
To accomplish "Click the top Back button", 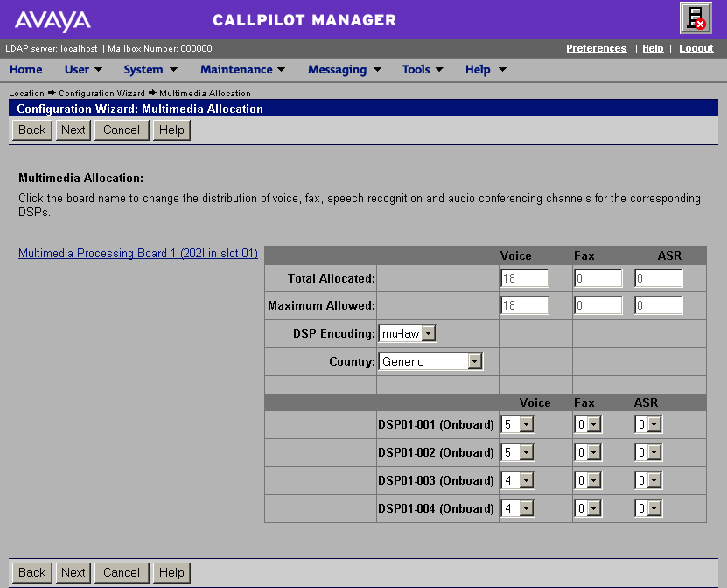I will pyautogui.click(x=32, y=129).
